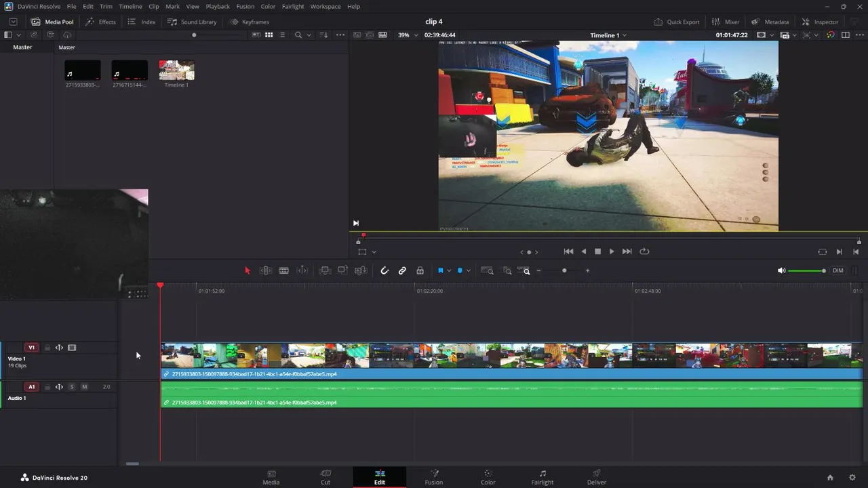Screen dimensions: 868x488
Task: Switch to the Fairlight page
Action: [x=542, y=477]
